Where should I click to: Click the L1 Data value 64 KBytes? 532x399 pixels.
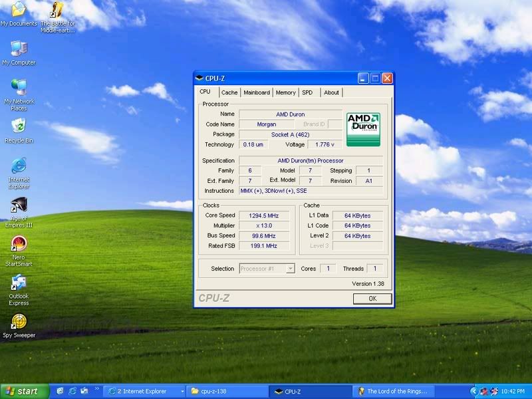coord(358,215)
